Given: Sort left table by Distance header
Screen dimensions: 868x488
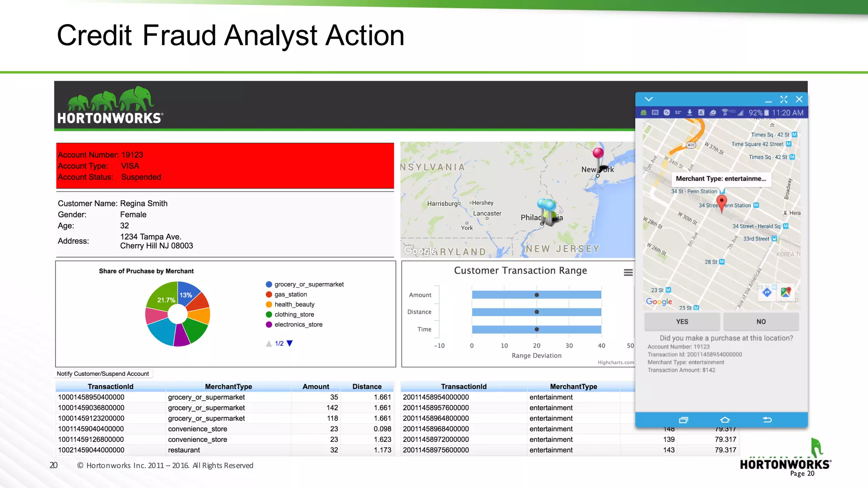Looking at the screenshot, I should pos(367,386).
